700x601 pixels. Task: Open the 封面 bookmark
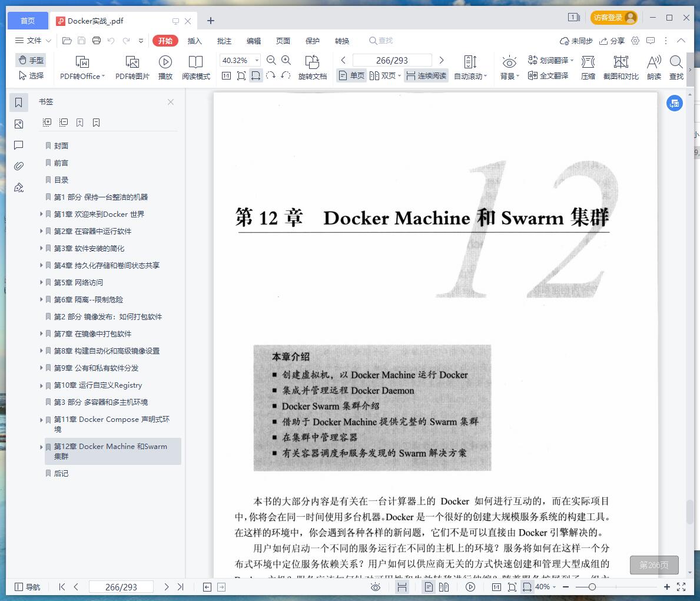coord(61,146)
